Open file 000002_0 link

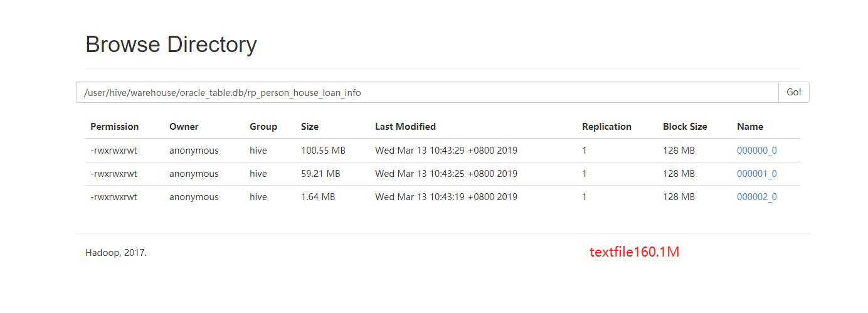pyautogui.click(x=756, y=197)
